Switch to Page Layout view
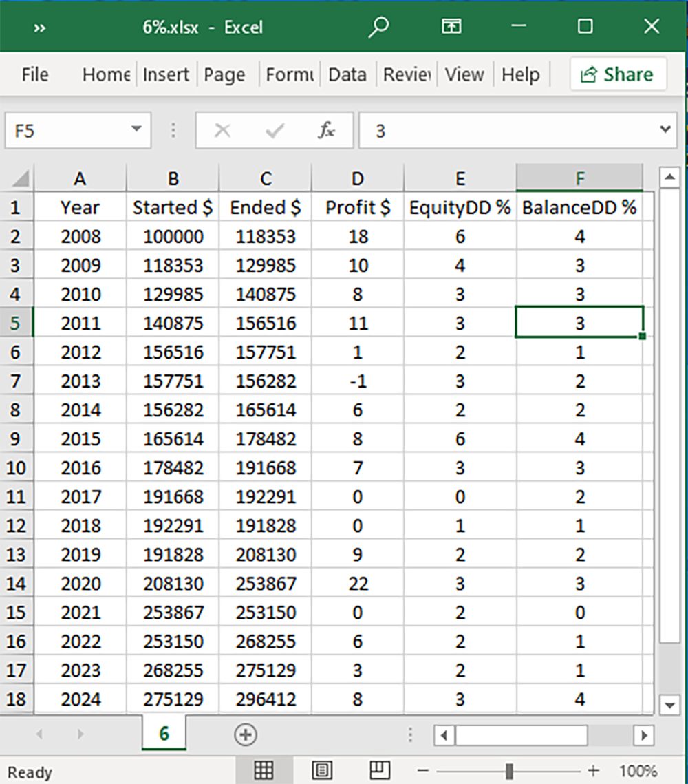Viewport: 688px width, 784px height. (x=322, y=770)
